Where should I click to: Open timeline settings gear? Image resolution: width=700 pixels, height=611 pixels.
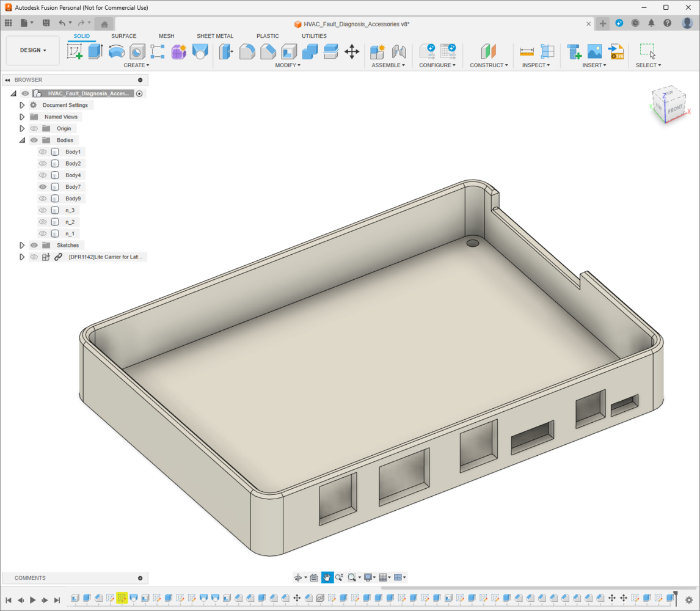[x=689, y=600]
